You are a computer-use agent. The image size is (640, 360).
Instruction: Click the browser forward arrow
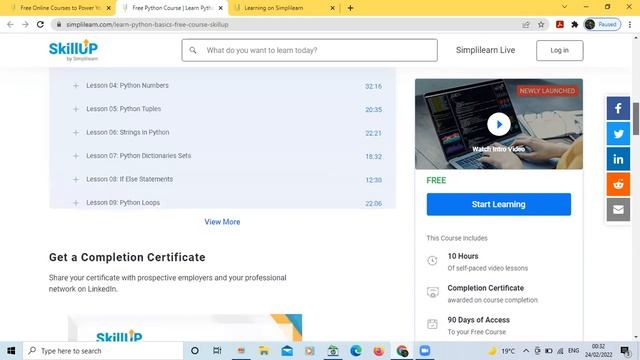(25, 24)
